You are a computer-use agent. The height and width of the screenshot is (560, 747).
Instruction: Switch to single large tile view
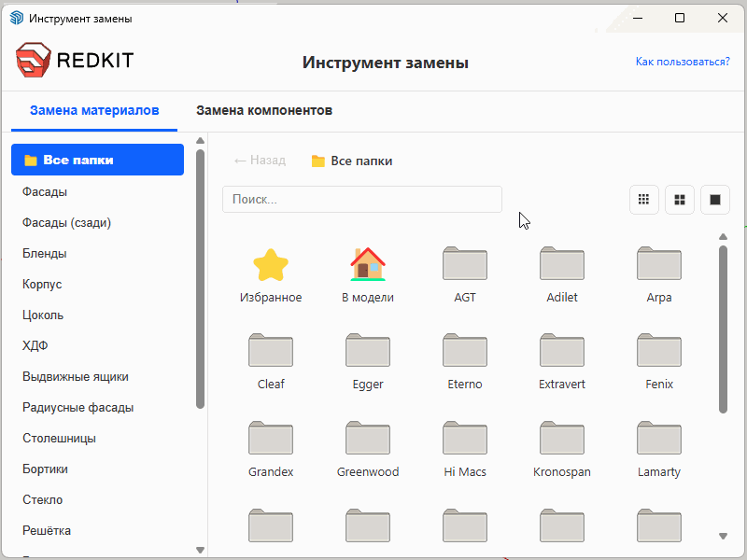pos(715,200)
